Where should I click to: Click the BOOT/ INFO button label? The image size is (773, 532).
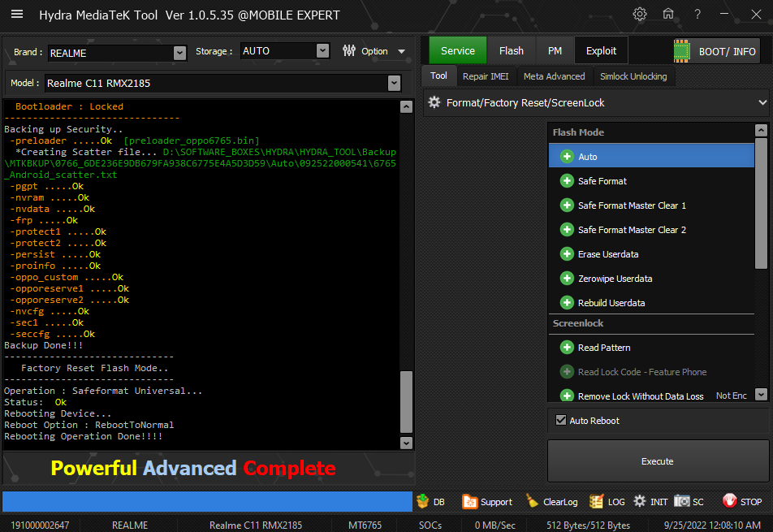point(728,52)
